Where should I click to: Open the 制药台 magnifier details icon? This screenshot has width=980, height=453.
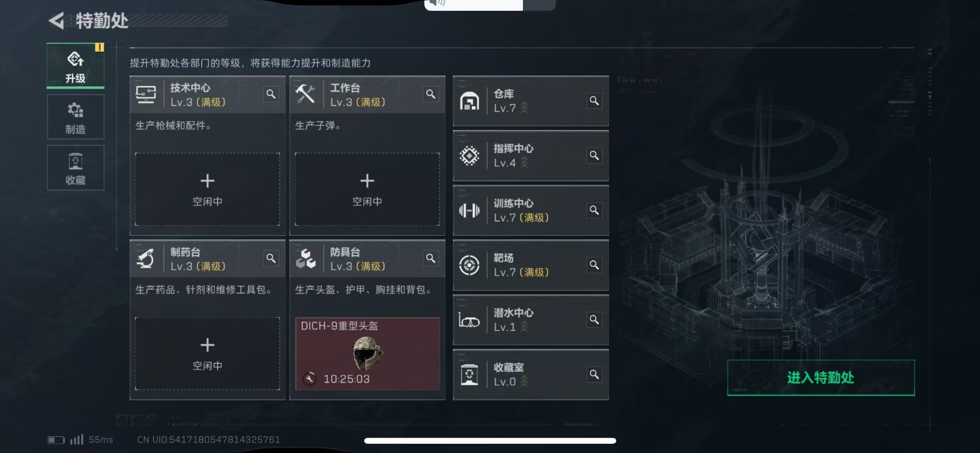(271, 258)
